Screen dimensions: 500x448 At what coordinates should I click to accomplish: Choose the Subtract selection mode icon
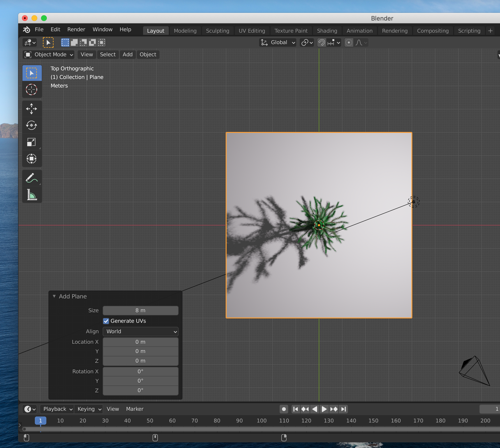83,43
